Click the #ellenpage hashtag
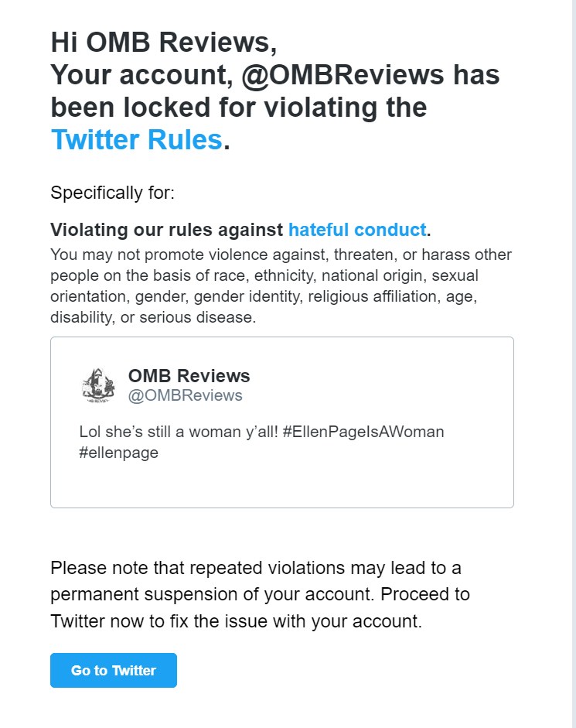The image size is (576, 728). coord(119,453)
